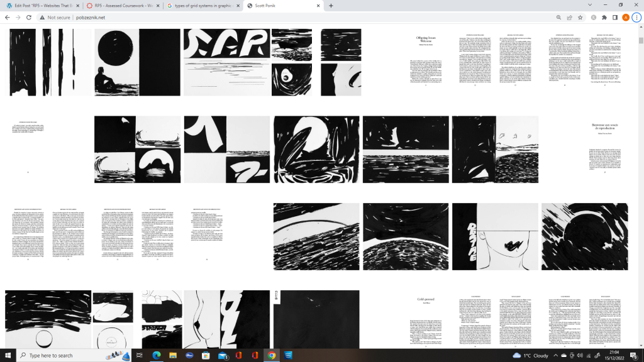Go back to the previous page
Viewport: 644px width, 362px height.
point(7,18)
